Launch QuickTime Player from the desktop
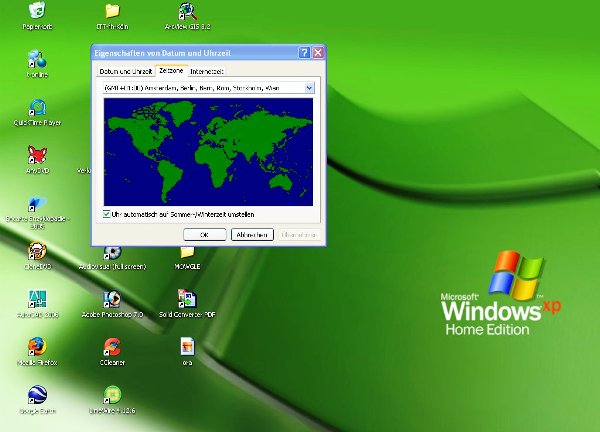 click(37, 107)
